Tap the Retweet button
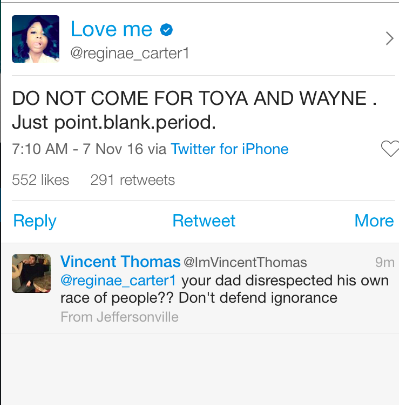 tap(204, 221)
